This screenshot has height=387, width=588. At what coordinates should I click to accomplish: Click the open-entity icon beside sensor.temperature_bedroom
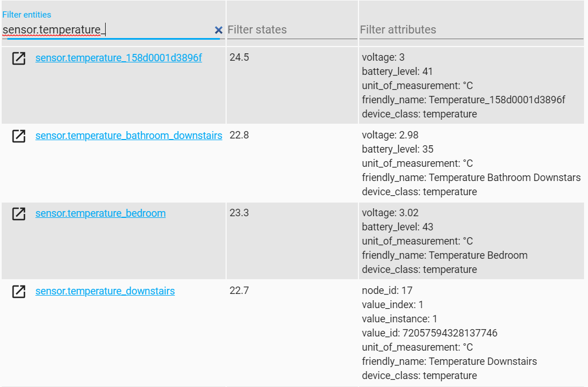tap(19, 214)
